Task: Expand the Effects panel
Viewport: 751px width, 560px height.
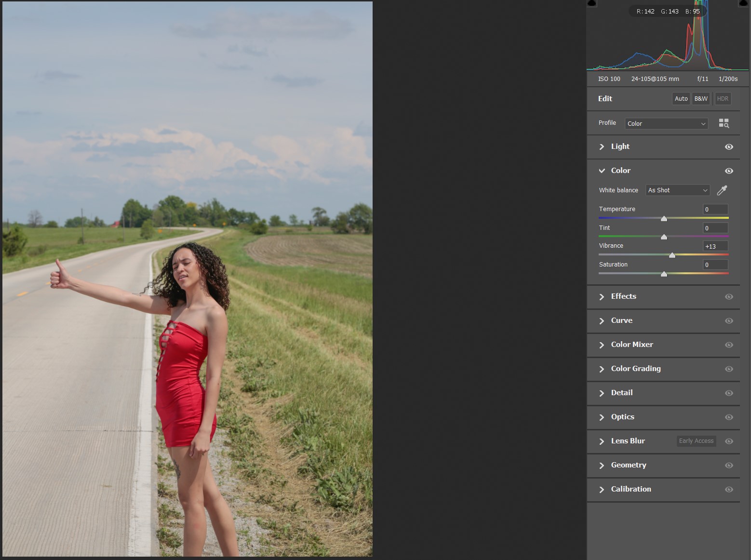Action: tap(602, 297)
